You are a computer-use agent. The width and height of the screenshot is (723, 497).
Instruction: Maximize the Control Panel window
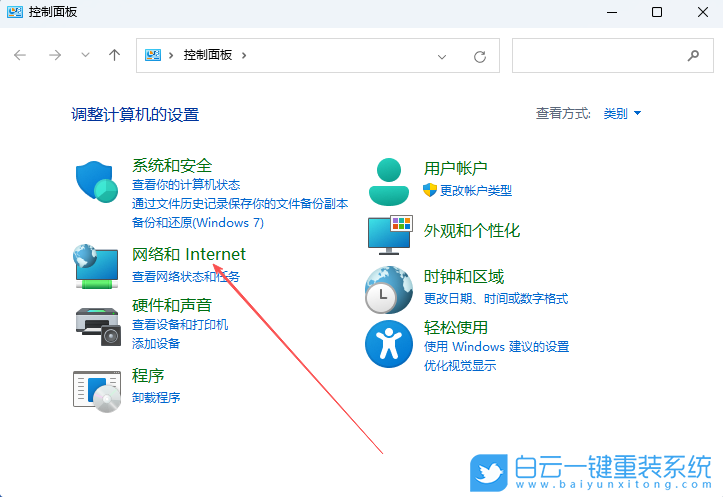(x=657, y=12)
